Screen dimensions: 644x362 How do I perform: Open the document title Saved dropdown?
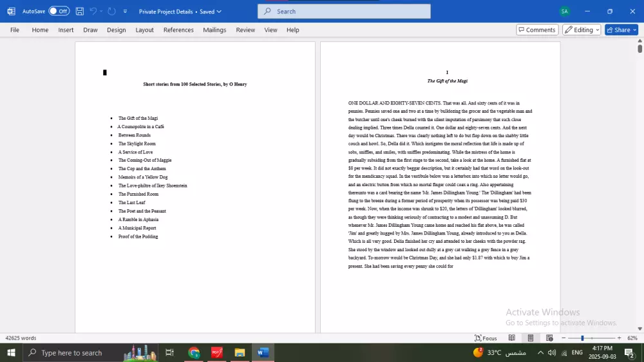point(219,12)
